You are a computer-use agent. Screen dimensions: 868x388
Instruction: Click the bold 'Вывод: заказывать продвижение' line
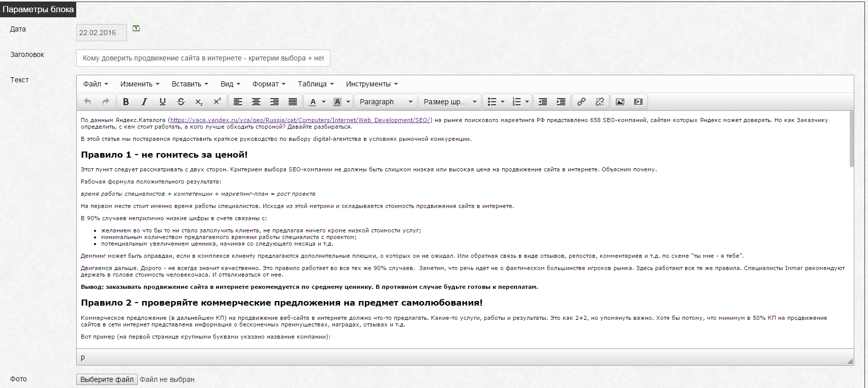[x=309, y=287]
